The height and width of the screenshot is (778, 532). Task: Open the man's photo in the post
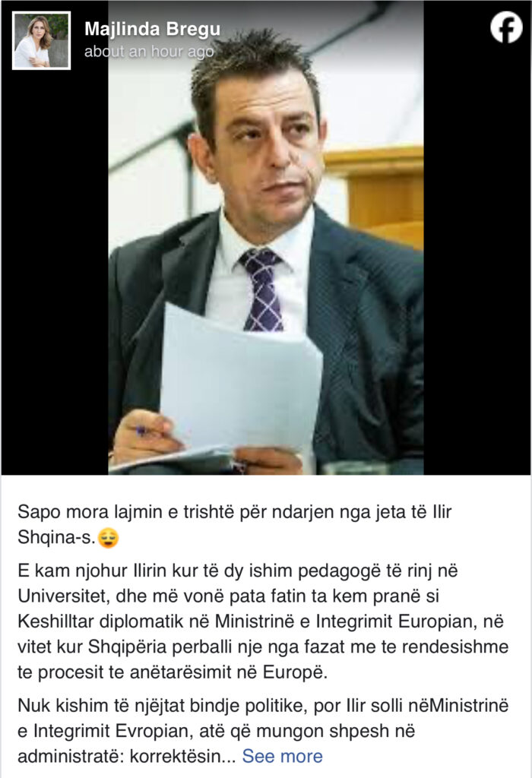[266, 237]
